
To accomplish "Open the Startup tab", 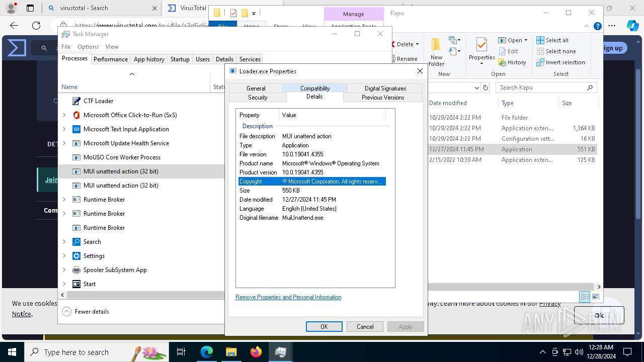I will click(x=180, y=59).
